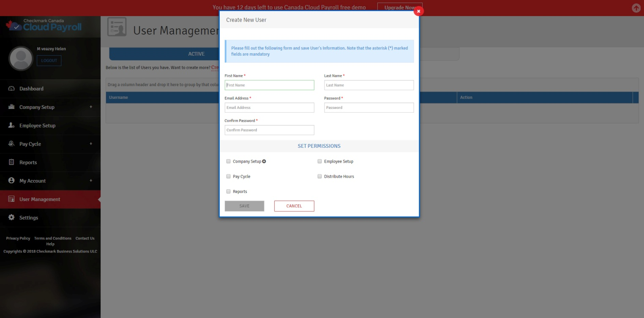This screenshot has height=318, width=644.
Task: Expand the Pay Cycle sidebar menu
Action: click(x=91, y=144)
